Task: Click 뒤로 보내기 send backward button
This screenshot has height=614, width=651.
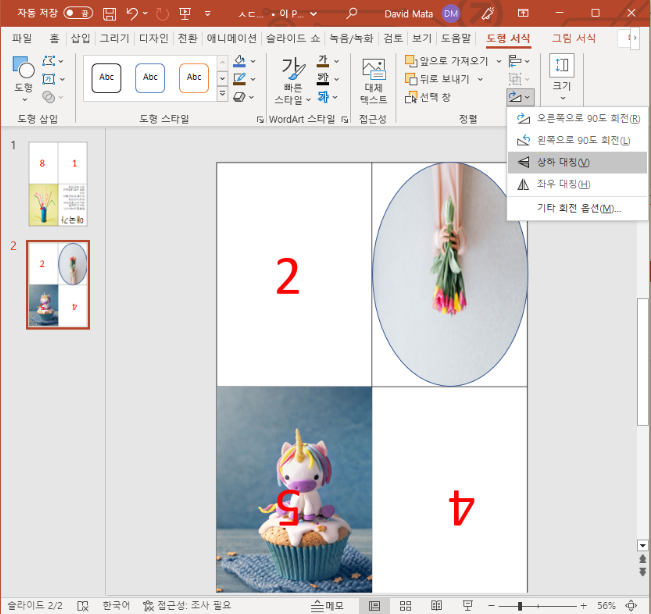Action: pos(437,79)
